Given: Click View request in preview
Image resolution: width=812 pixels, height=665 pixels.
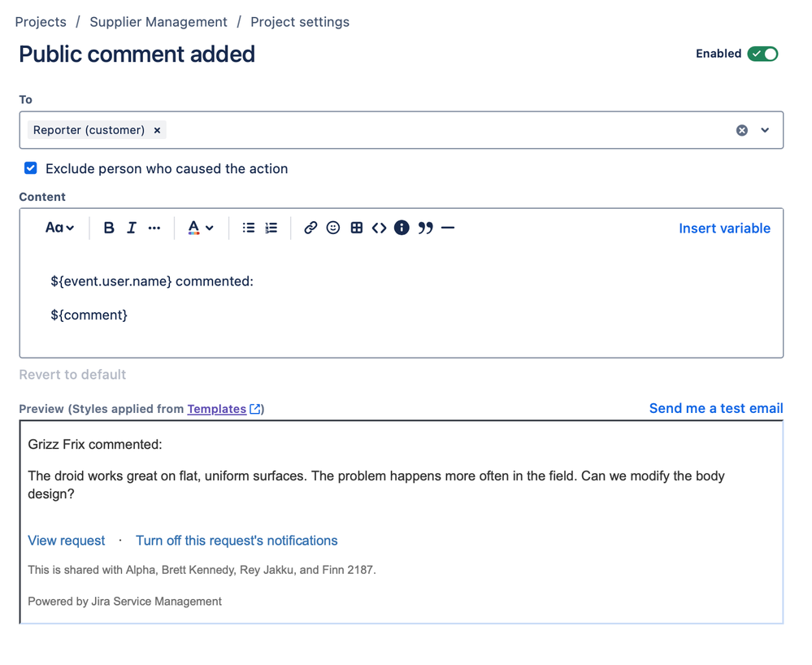Looking at the screenshot, I should click(x=67, y=541).
